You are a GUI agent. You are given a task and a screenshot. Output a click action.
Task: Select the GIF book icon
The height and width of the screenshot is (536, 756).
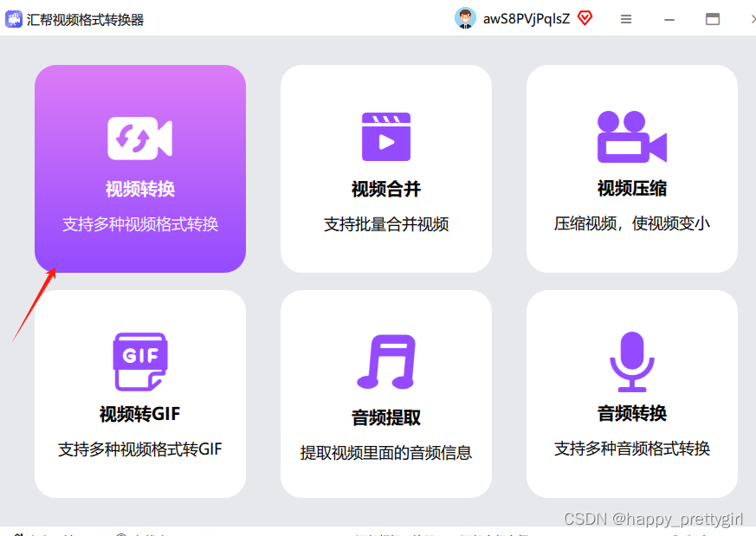click(x=139, y=359)
